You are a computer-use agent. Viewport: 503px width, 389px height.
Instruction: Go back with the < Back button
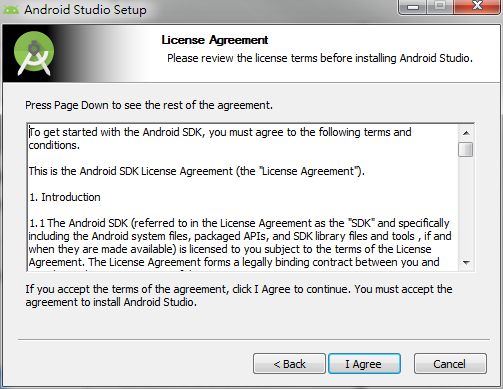click(x=289, y=364)
